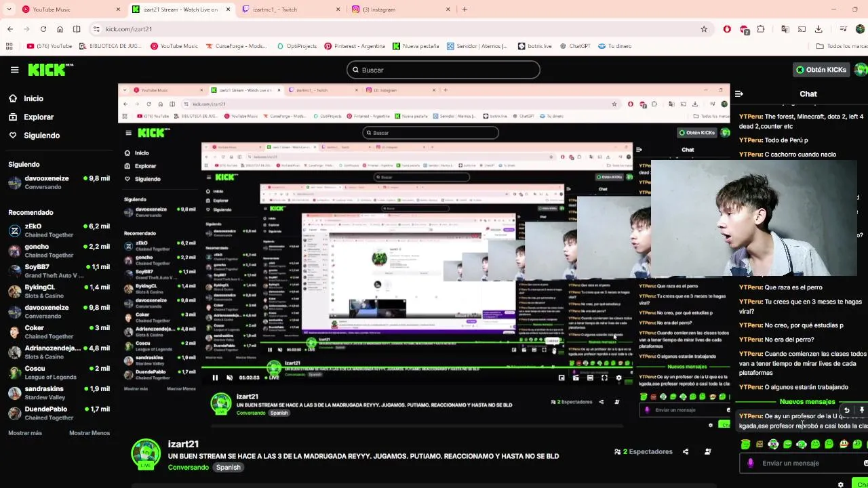Open the Kick hamburger menu

[14, 70]
